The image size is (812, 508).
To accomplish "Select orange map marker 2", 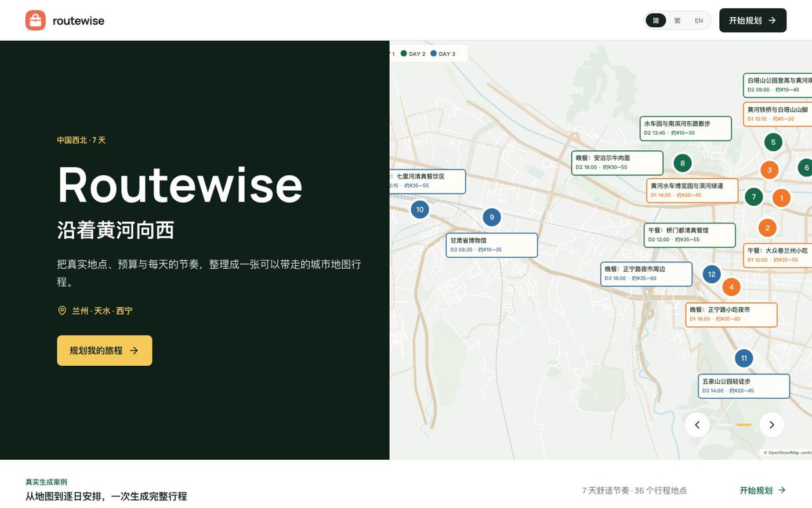I will point(767,228).
